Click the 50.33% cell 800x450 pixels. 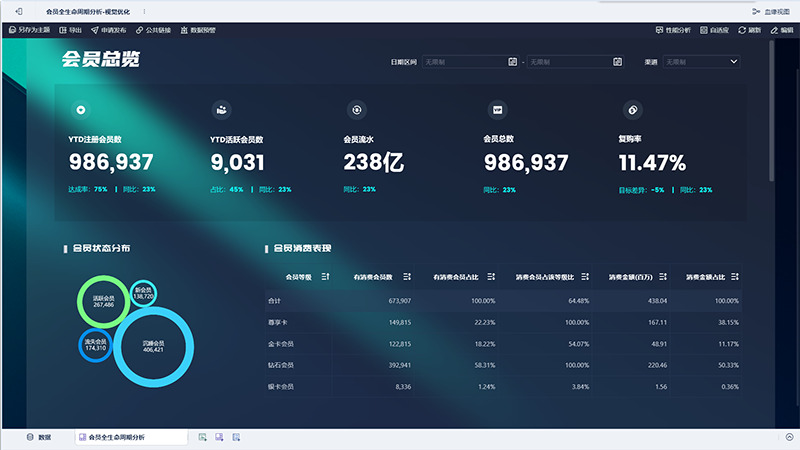pyautogui.click(x=729, y=365)
